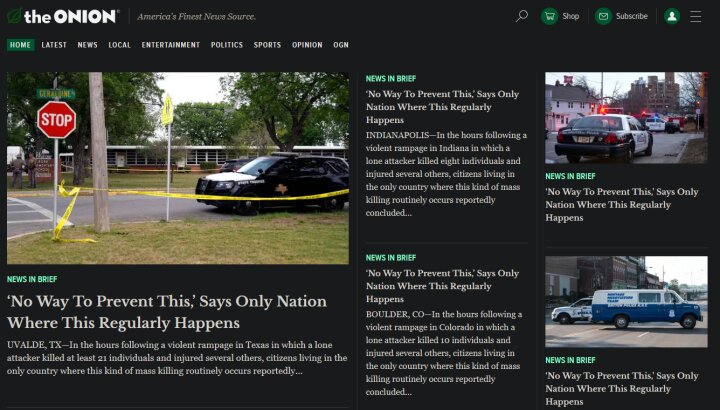
Task: Open the police car street photo thumbnail
Action: pos(626,118)
